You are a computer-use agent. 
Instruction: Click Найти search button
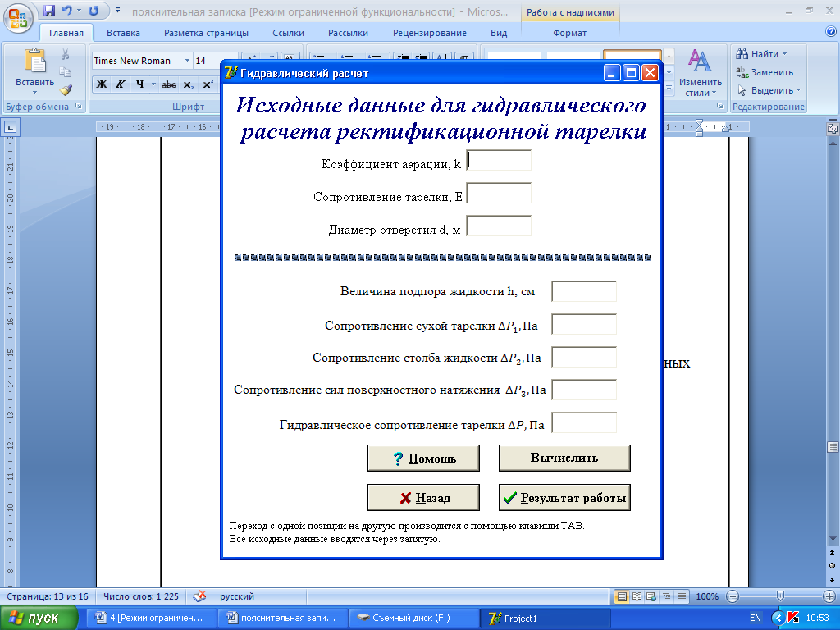[x=757, y=54]
